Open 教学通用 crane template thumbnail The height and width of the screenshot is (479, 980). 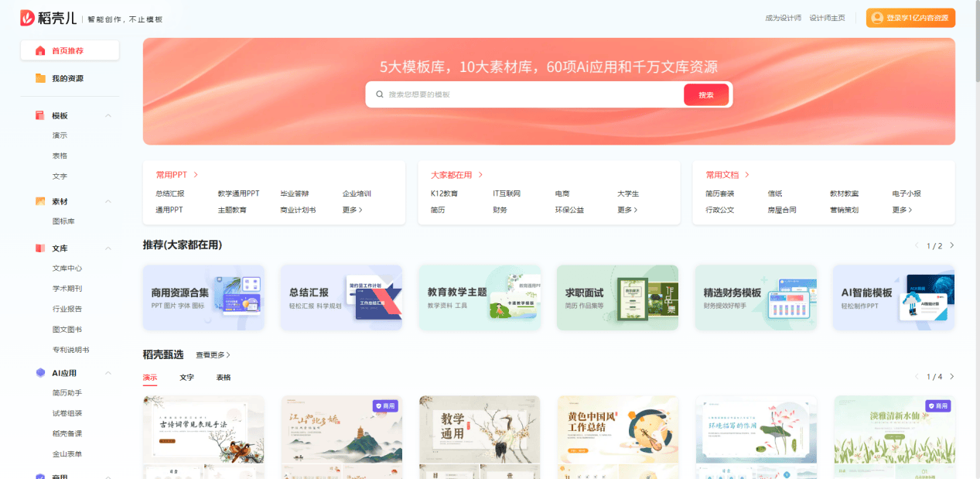tap(480, 436)
